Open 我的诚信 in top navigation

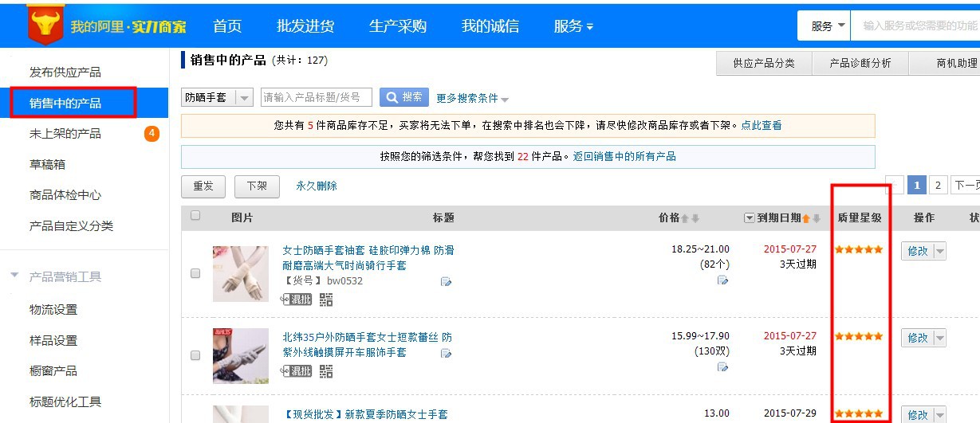pyautogui.click(x=490, y=26)
